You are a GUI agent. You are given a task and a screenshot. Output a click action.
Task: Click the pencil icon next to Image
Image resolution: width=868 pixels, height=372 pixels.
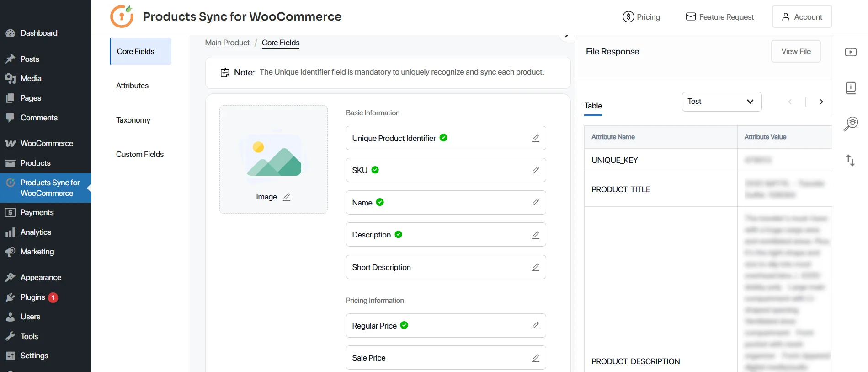click(287, 197)
